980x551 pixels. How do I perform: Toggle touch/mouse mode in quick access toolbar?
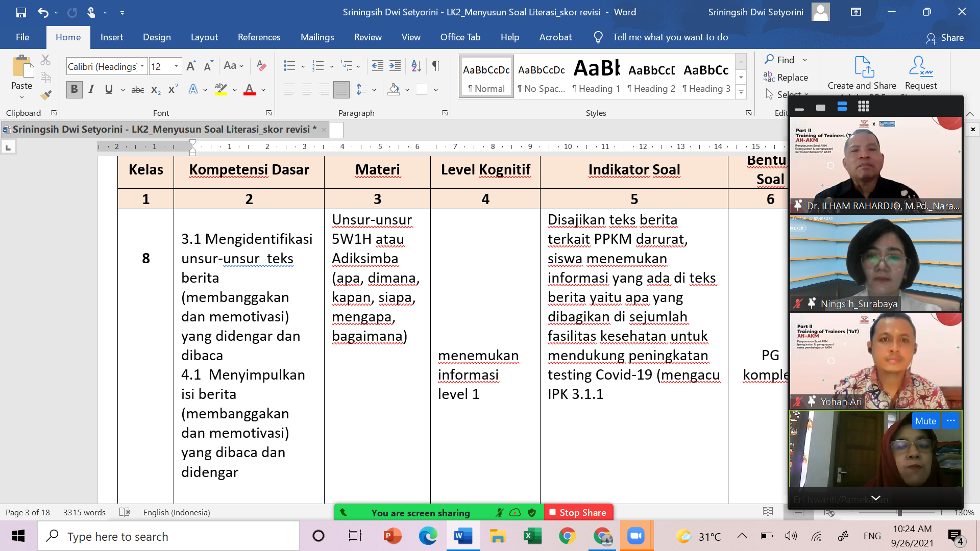tap(91, 12)
